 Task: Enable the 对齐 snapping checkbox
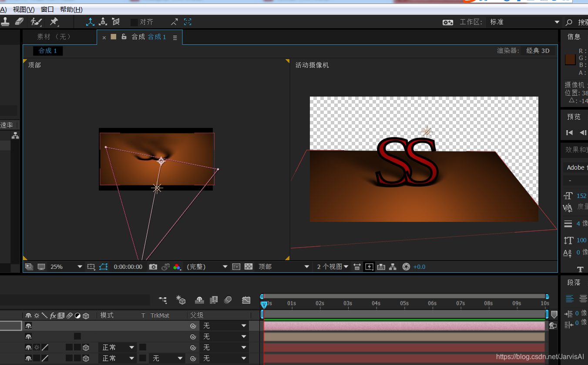click(134, 22)
